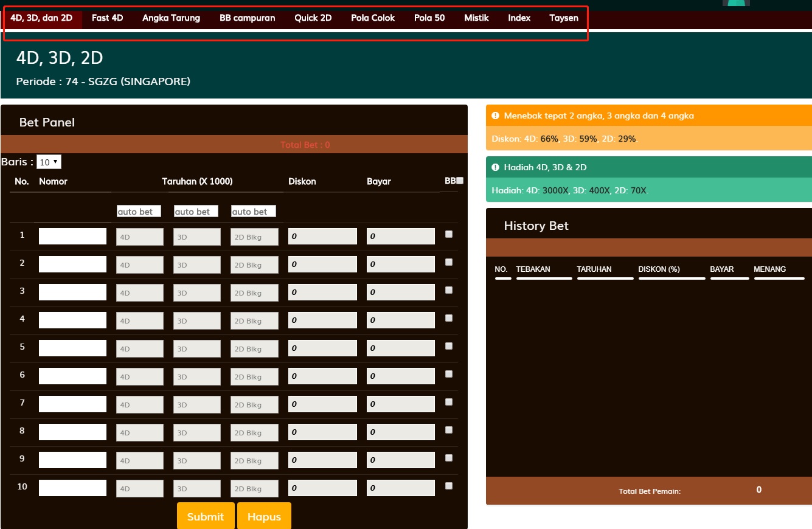Open the Pola Colok tab
812x529 pixels.
point(373,18)
